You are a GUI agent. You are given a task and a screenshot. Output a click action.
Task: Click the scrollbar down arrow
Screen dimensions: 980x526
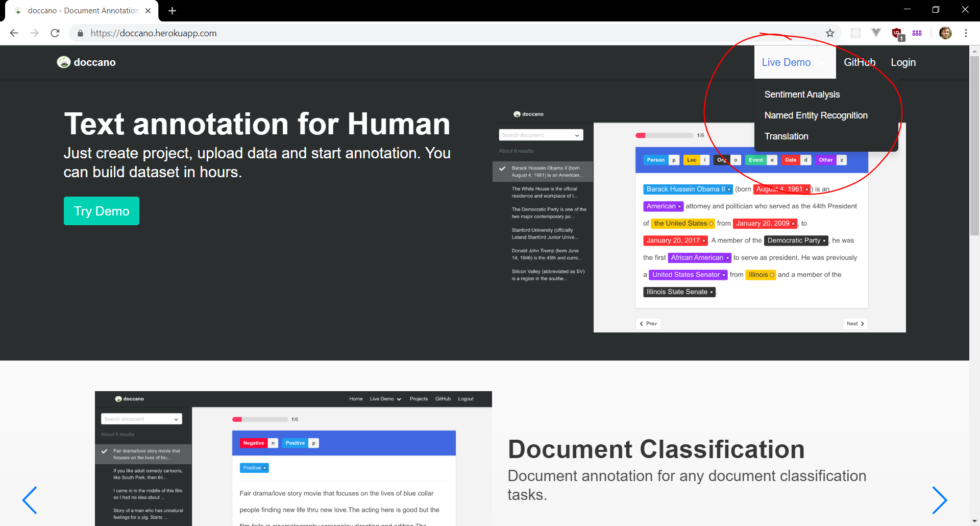pos(974,521)
